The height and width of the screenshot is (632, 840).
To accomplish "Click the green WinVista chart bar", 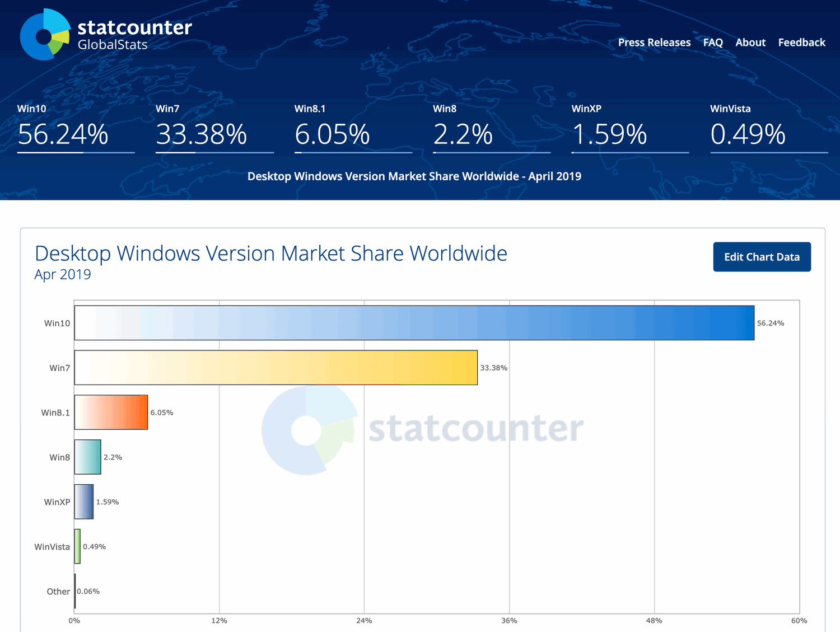I will click(78, 546).
